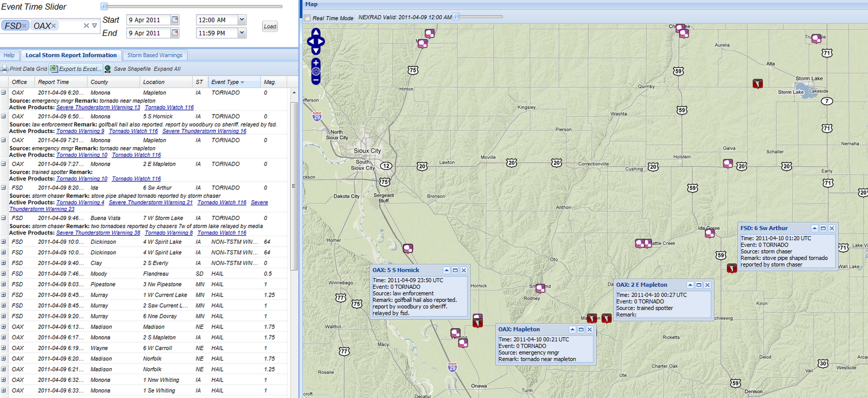This screenshot has height=398, width=868.
Task: Close the OAX: 5 S Hornick popup
Action: (464, 270)
